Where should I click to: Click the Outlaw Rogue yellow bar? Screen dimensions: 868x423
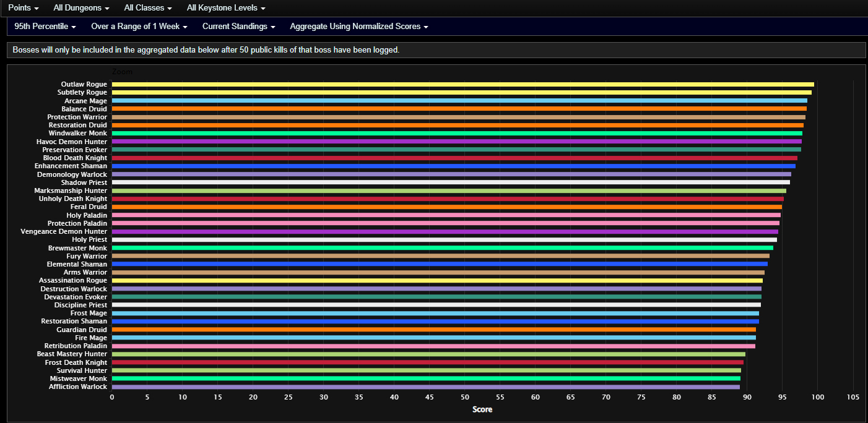point(462,84)
